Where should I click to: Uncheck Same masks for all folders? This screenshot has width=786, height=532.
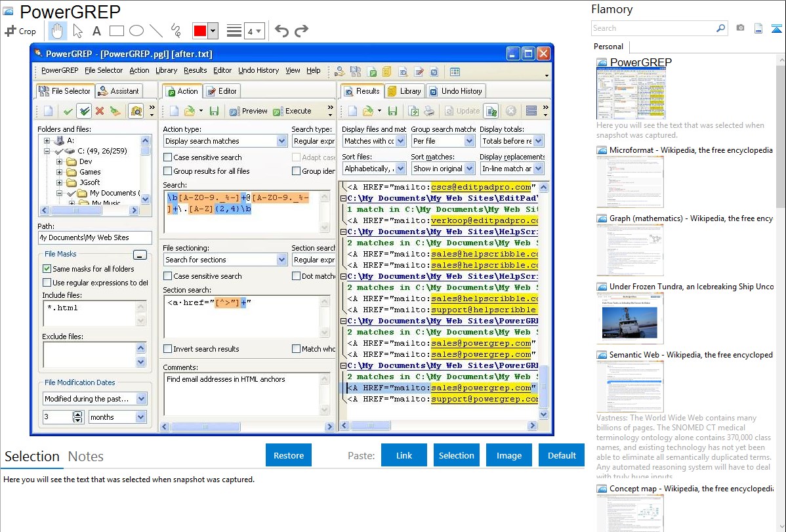coord(47,269)
